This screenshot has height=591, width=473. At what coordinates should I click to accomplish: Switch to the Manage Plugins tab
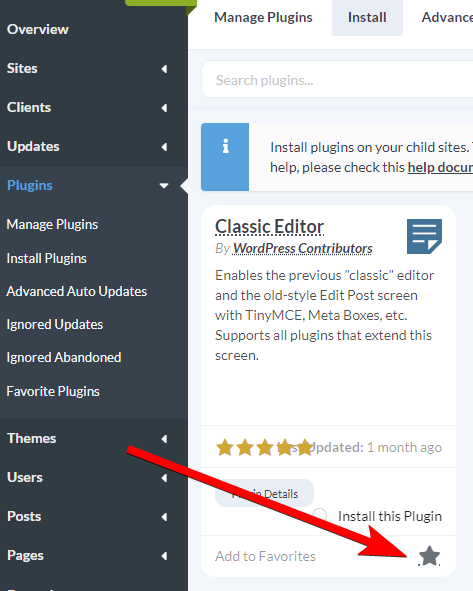pos(263,17)
